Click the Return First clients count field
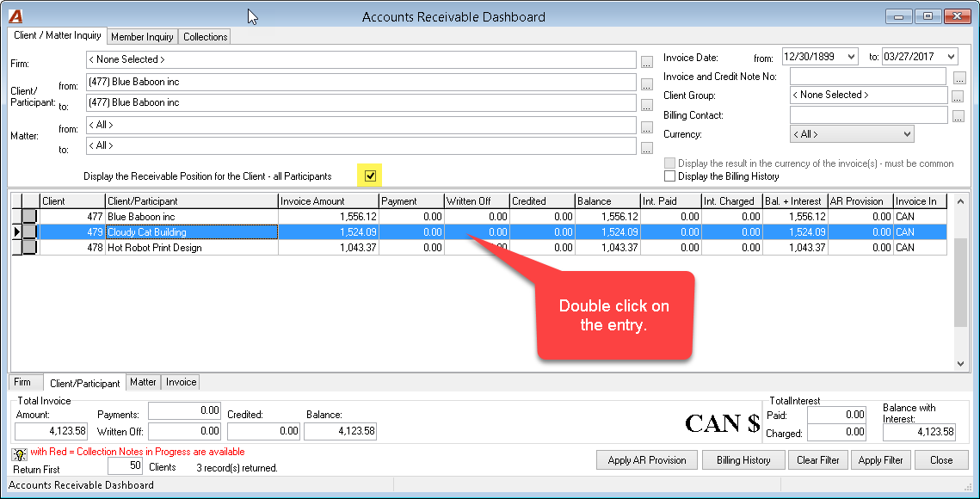980x499 pixels. coord(126,465)
